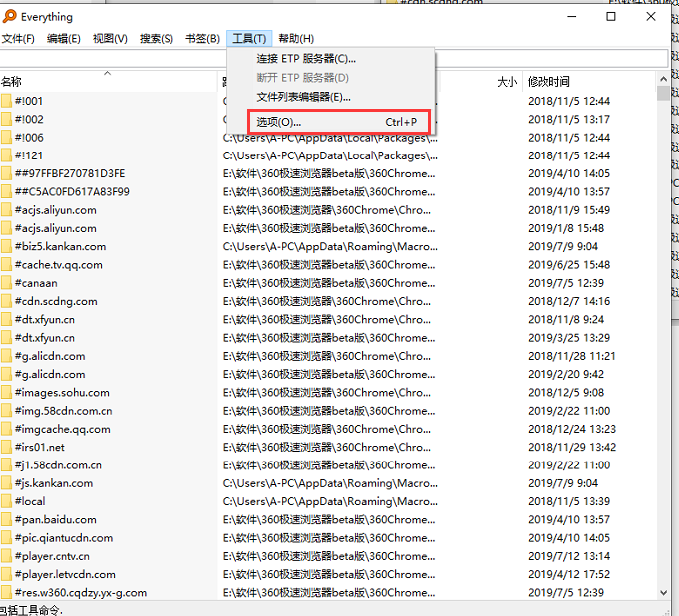The image size is (679, 616).
Task: Close the 工具(T) menu
Action: [249, 39]
